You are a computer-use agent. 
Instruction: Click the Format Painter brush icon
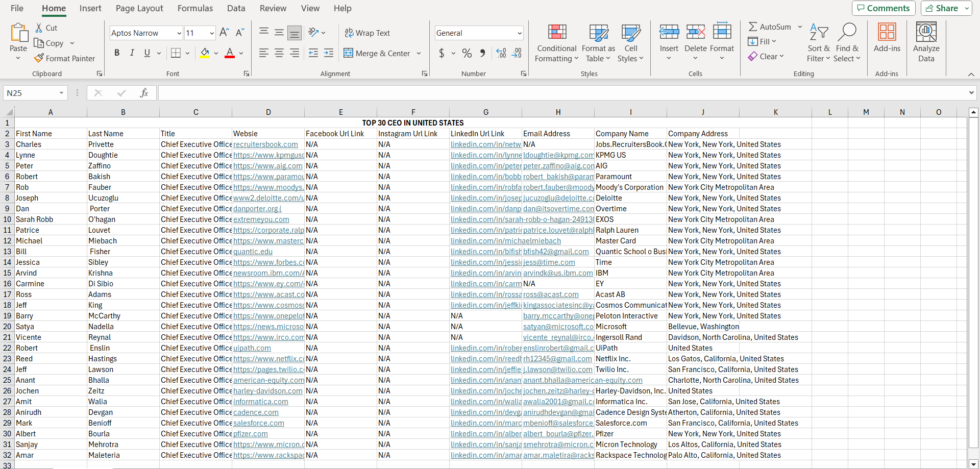coord(39,59)
